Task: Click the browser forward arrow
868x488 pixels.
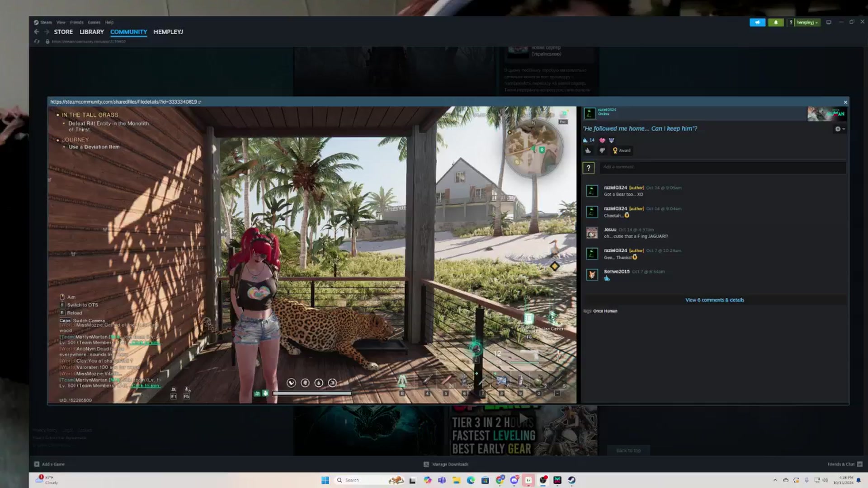Action: 47,32
